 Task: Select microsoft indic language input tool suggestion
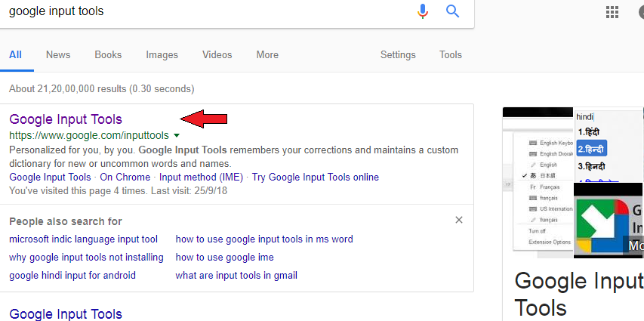coord(84,239)
